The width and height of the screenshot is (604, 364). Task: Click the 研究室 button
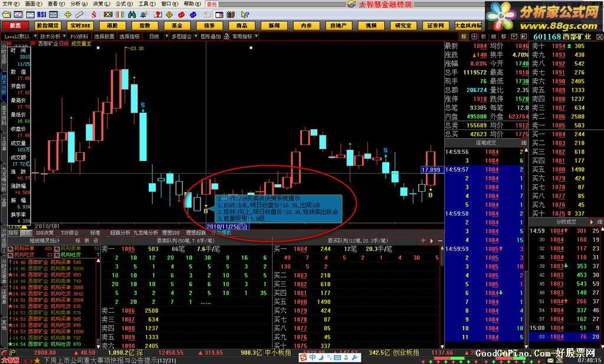pos(403,26)
